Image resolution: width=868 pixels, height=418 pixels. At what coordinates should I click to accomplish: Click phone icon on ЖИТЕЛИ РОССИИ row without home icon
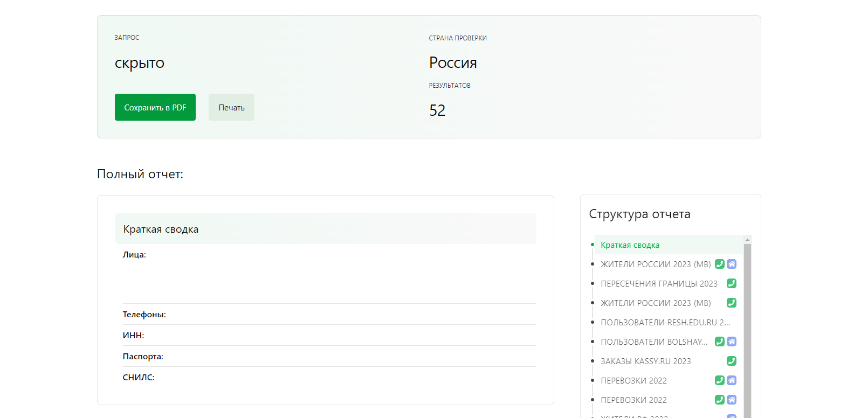tap(732, 303)
